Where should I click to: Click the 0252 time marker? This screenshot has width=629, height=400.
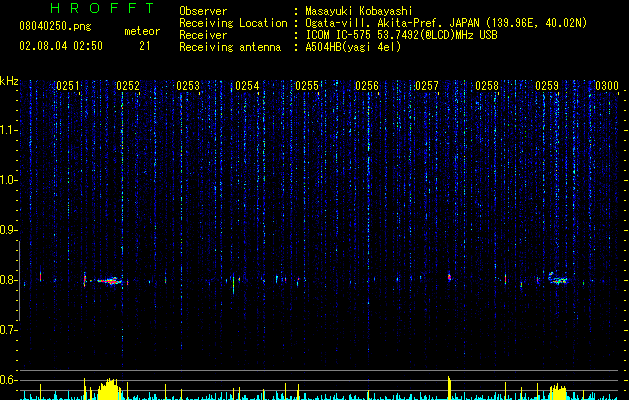128,86
